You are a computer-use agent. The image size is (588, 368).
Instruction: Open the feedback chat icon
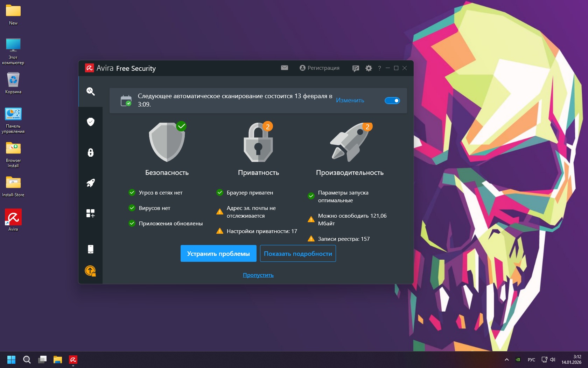click(356, 68)
